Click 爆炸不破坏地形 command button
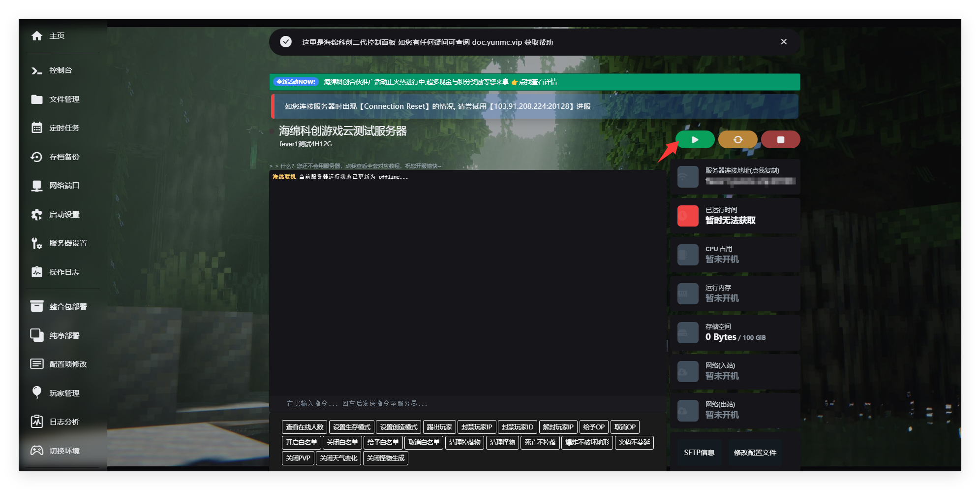980x490 pixels. click(x=587, y=442)
